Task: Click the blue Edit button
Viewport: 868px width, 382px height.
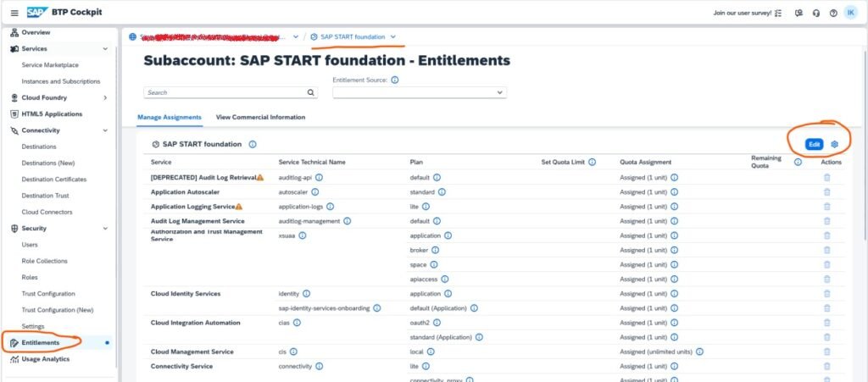Action: 815,144
